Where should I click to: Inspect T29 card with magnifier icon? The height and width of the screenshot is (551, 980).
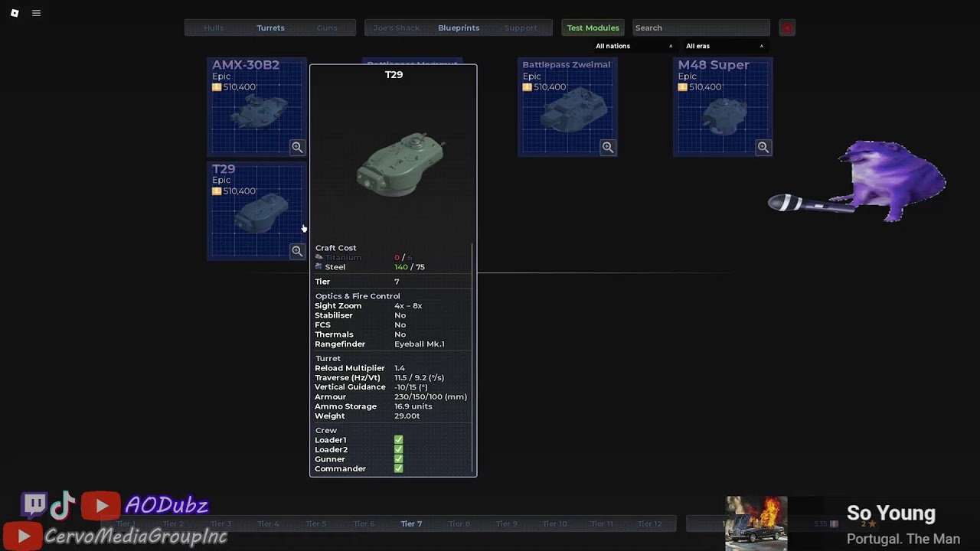pos(297,251)
